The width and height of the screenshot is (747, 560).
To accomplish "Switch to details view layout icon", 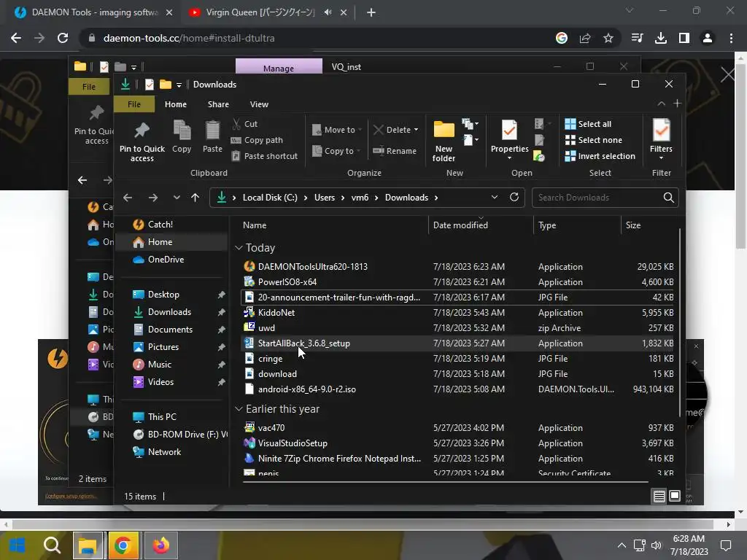I will tap(659, 496).
